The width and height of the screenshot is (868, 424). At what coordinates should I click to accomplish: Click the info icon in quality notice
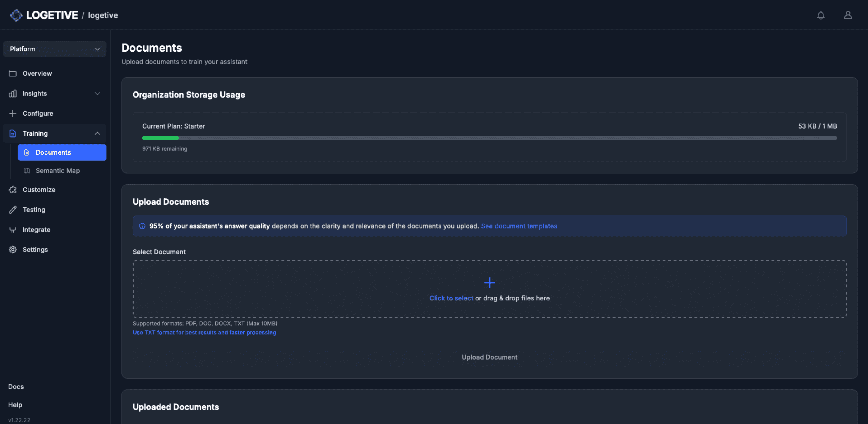[x=142, y=226]
